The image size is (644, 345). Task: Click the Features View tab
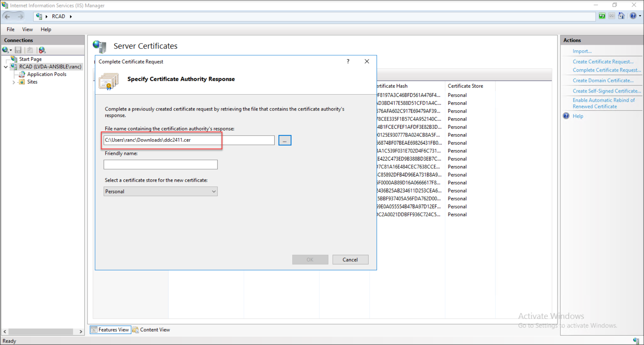click(x=110, y=330)
